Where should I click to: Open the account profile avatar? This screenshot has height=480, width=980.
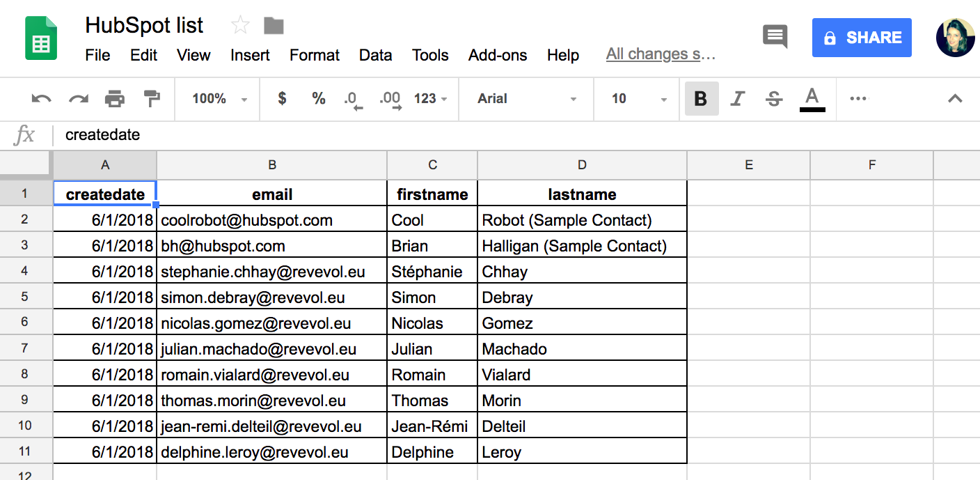(956, 38)
